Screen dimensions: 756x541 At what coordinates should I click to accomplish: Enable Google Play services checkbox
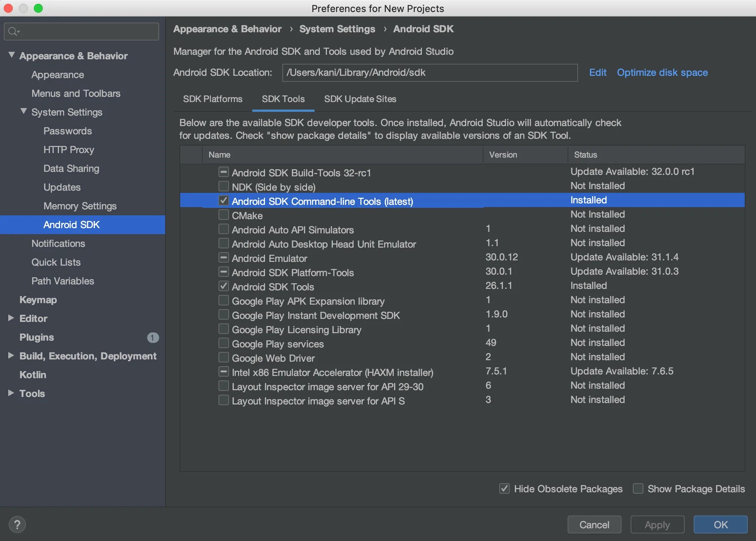(224, 343)
